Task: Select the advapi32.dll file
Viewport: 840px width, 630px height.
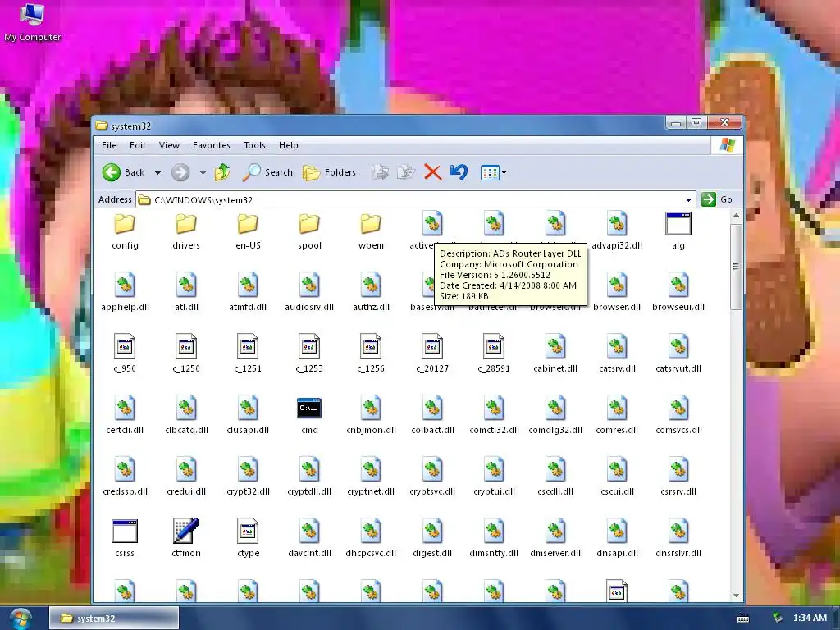Action: coord(617,231)
